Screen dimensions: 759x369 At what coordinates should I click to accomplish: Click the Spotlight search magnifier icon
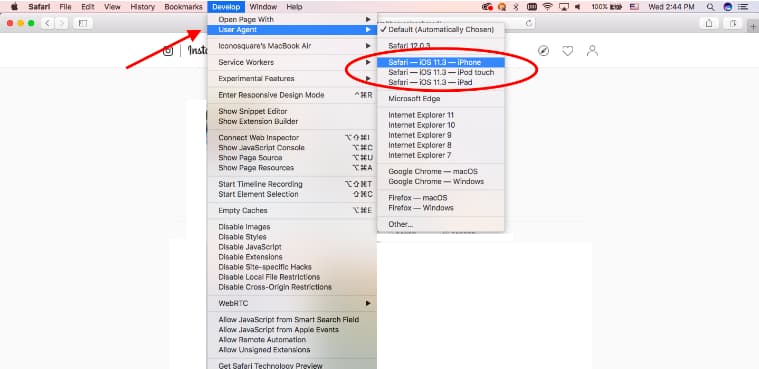[x=710, y=7]
